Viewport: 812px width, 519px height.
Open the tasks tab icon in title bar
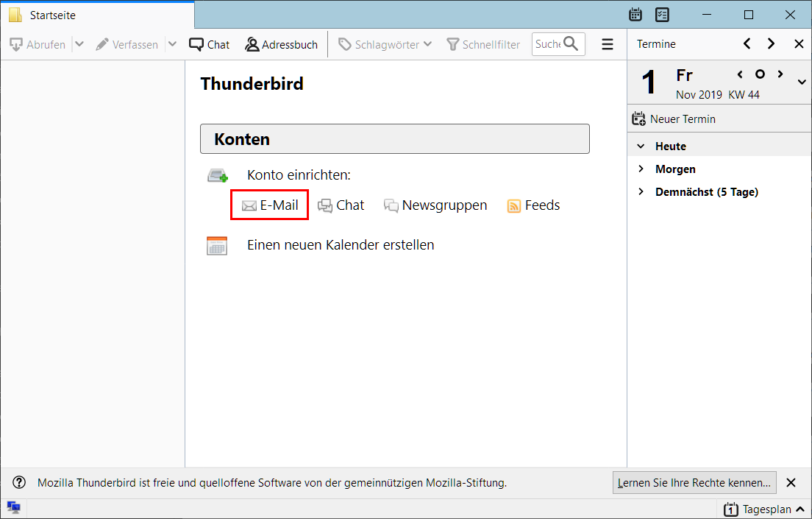click(662, 15)
